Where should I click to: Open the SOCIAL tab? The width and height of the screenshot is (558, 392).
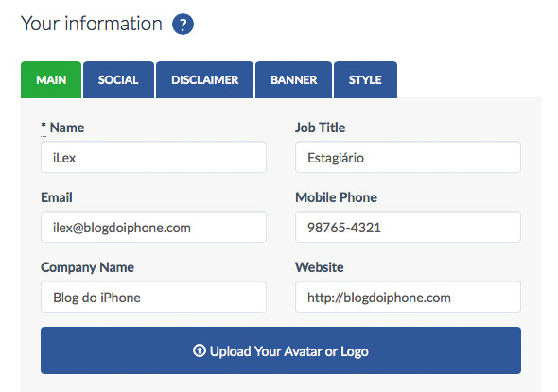tap(118, 79)
